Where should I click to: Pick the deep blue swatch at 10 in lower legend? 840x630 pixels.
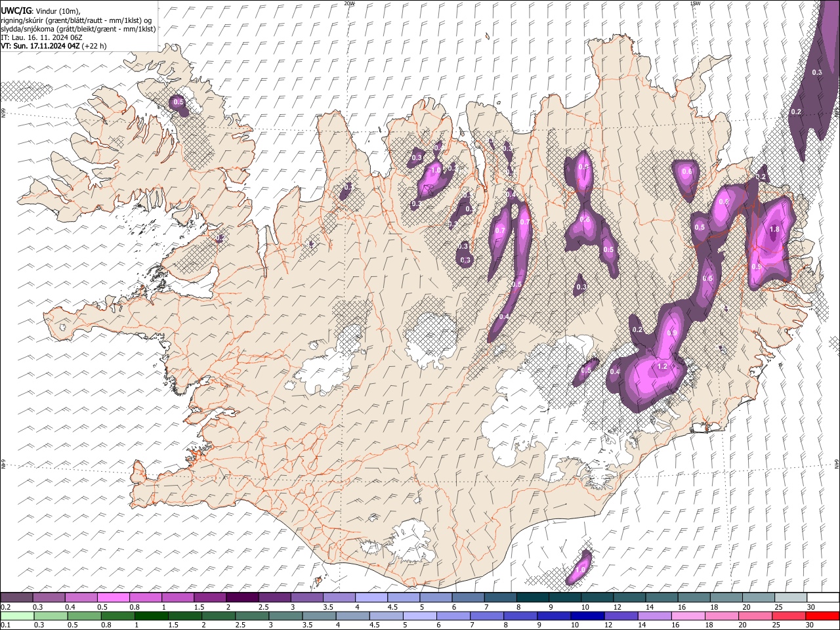point(587,616)
